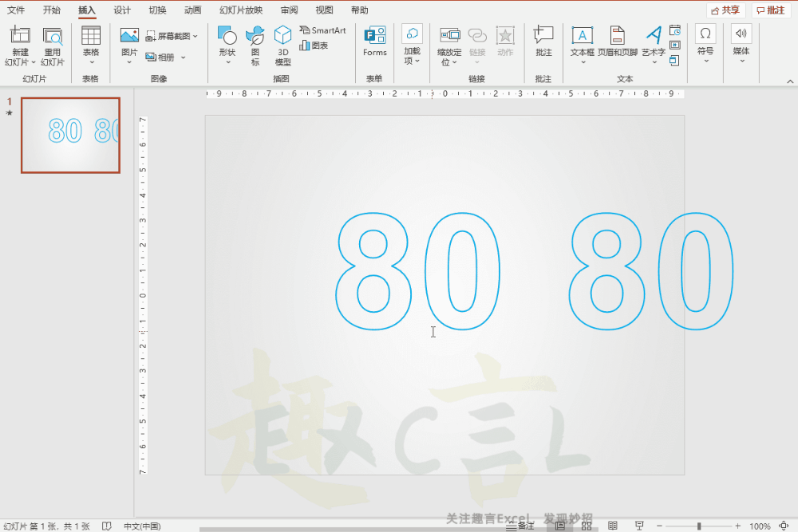Click the New Slide (新建幻灯片) icon

(20, 34)
